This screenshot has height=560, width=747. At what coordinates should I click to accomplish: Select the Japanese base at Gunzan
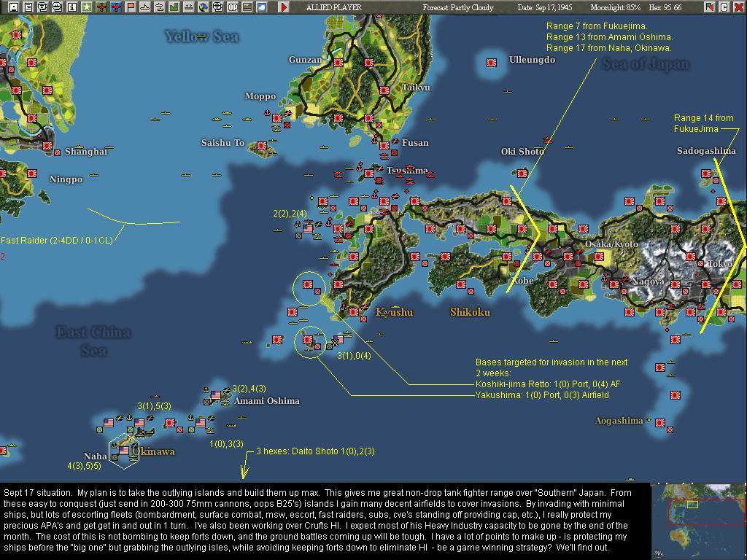tap(338, 63)
